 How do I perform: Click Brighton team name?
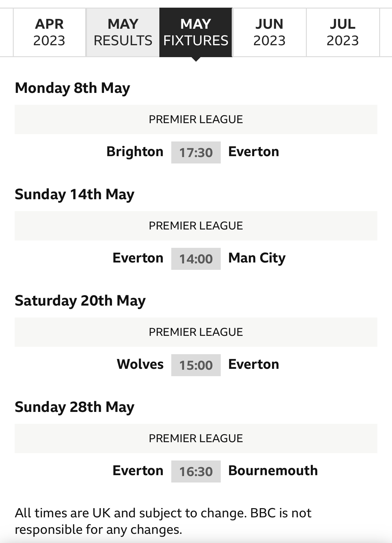click(x=135, y=152)
